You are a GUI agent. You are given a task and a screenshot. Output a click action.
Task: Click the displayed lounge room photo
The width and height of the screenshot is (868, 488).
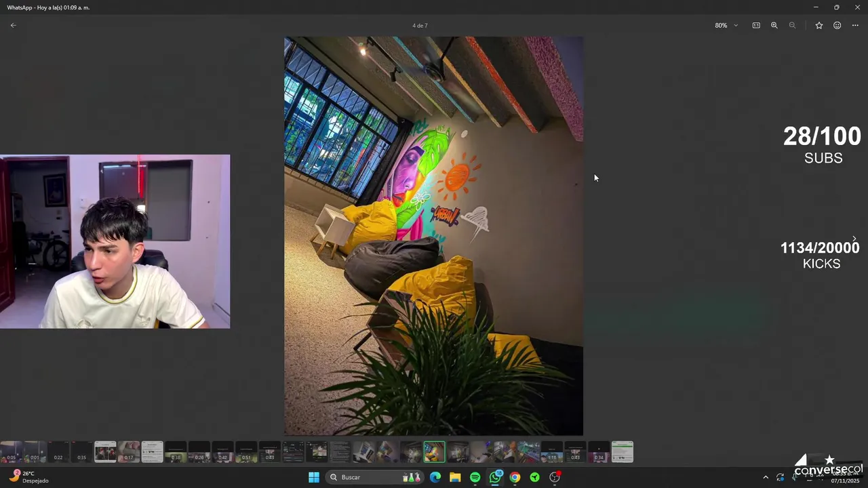(x=433, y=236)
